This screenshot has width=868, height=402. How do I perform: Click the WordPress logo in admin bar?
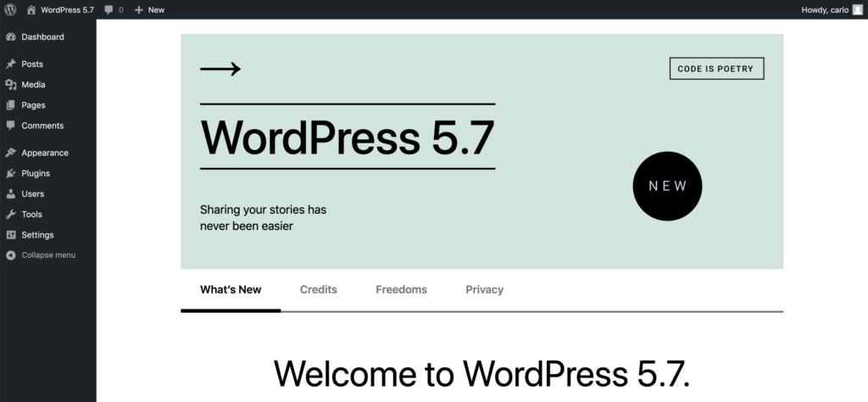[10, 9]
